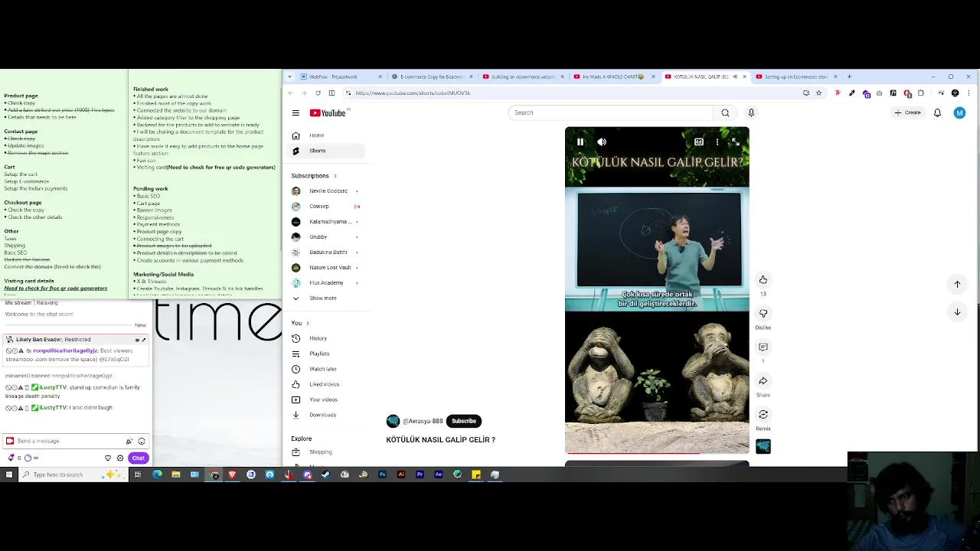Open the three-dot more options on the Short
Image resolution: width=980 pixels, height=551 pixels.
pos(717,142)
